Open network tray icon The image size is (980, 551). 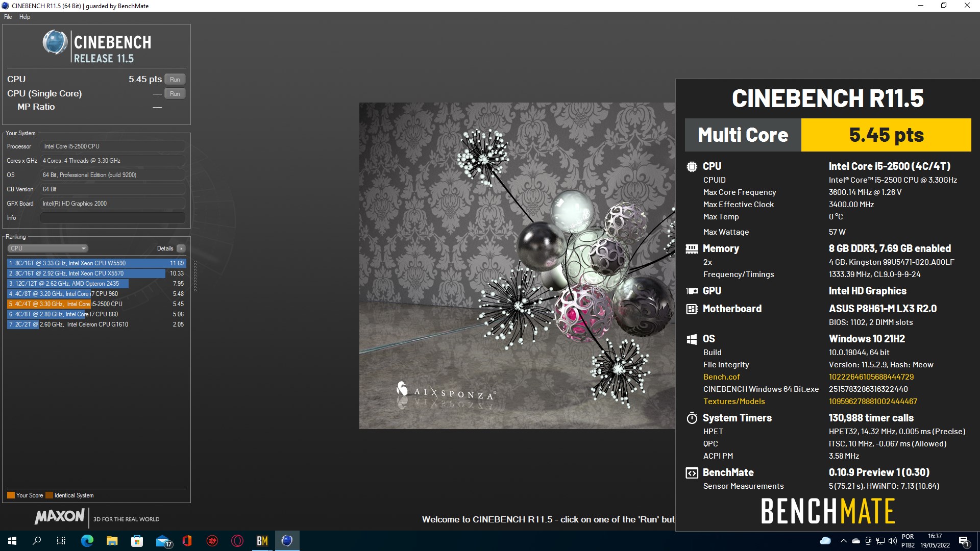[x=880, y=541]
